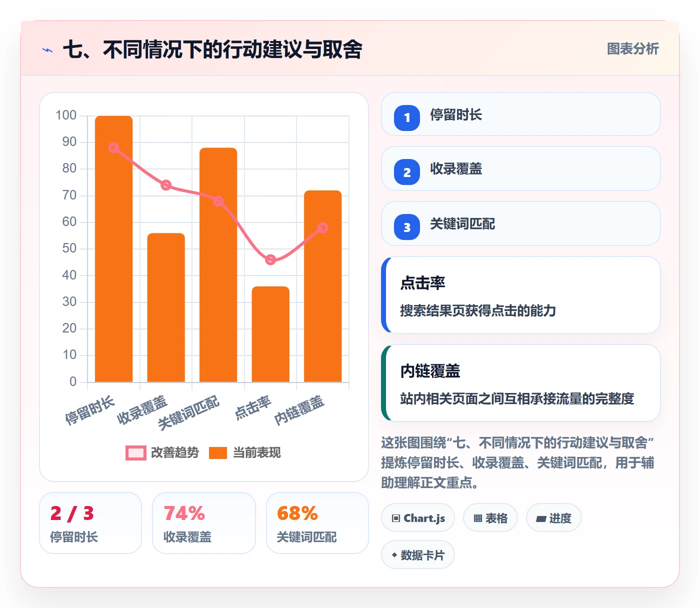This screenshot has height=608, width=700.
Task: Click the 内链覆盖 x-axis label under the chart
Action: coord(299,410)
